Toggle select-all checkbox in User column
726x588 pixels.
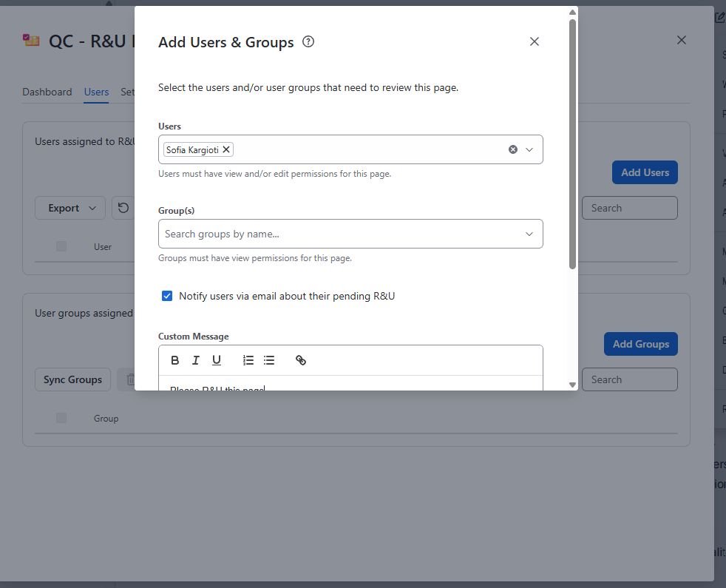[x=61, y=246]
